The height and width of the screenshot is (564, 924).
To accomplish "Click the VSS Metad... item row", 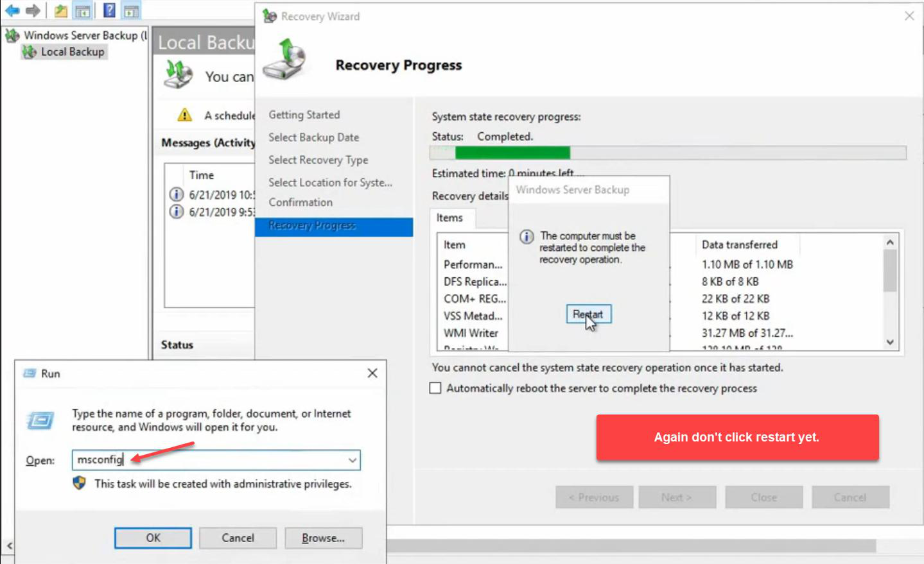I will coord(473,316).
